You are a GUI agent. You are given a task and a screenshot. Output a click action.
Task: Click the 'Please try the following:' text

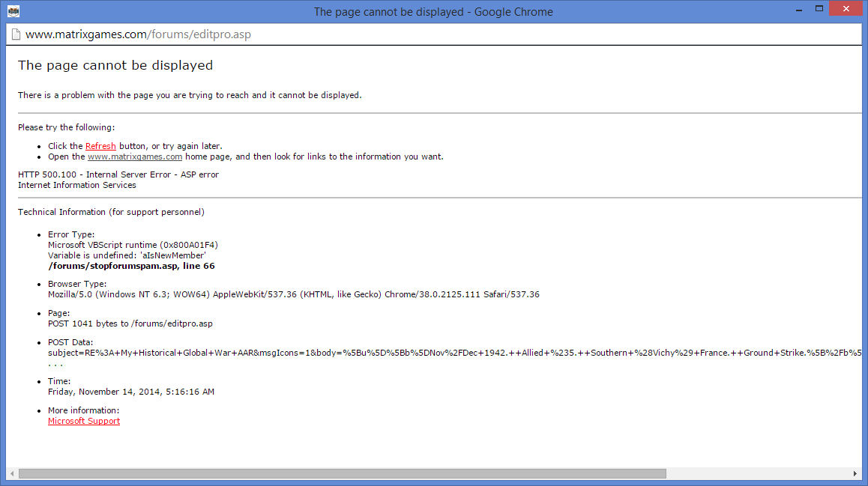(67, 127)
